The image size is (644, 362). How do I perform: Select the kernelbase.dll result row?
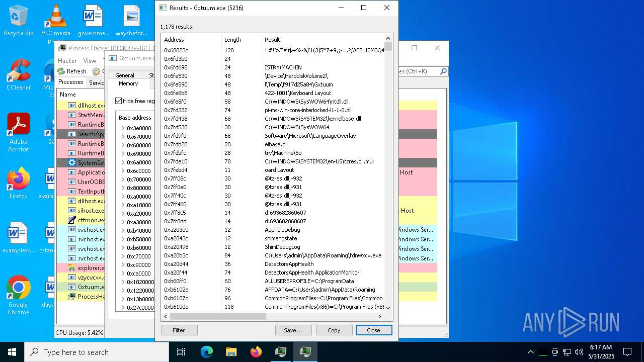tap(273, 119)
